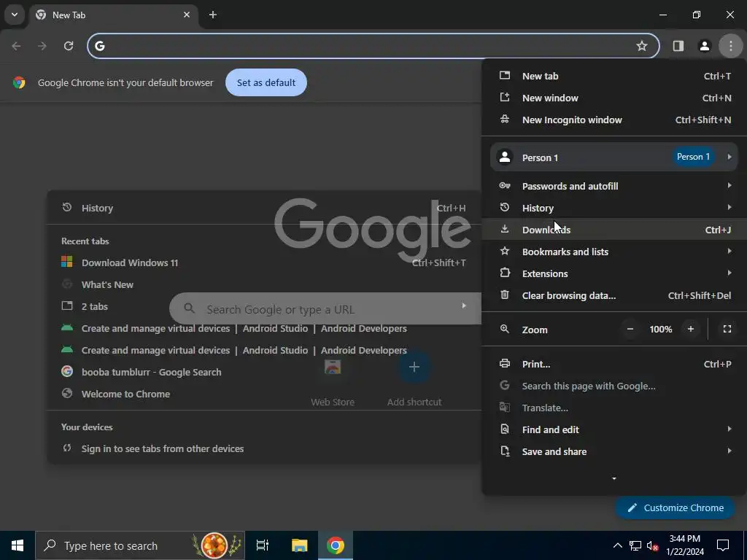Click the back navigation arrow
Viewport: 747px width, 560px height.
pos(16,46)
